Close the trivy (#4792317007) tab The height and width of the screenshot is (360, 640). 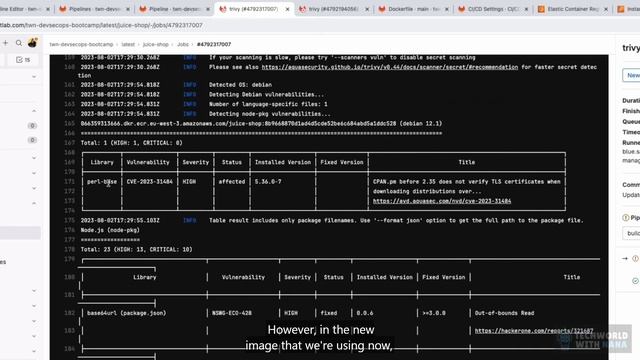(x=287, y=9)
